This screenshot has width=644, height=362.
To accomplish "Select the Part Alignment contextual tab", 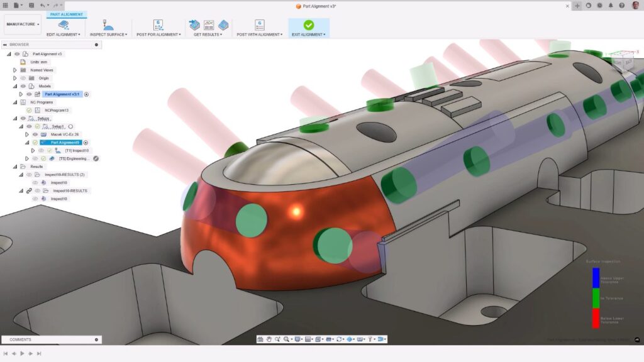I will [x=67, y=14].
